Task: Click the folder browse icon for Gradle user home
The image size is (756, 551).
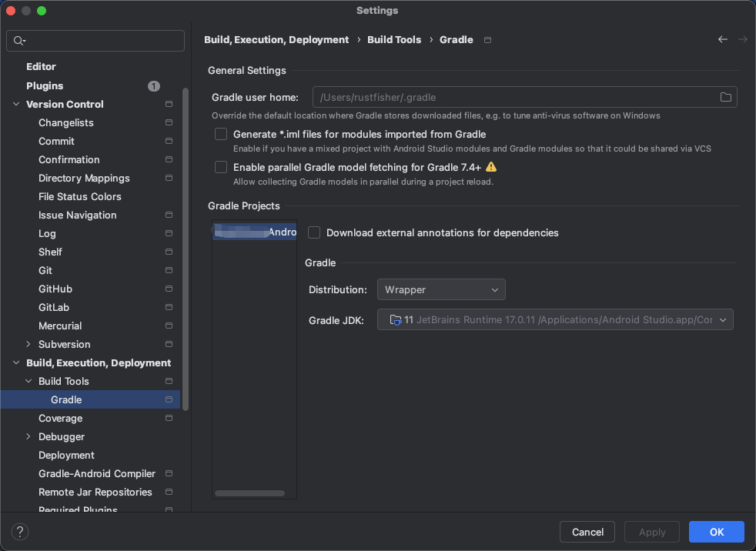Action: point(725,97)
